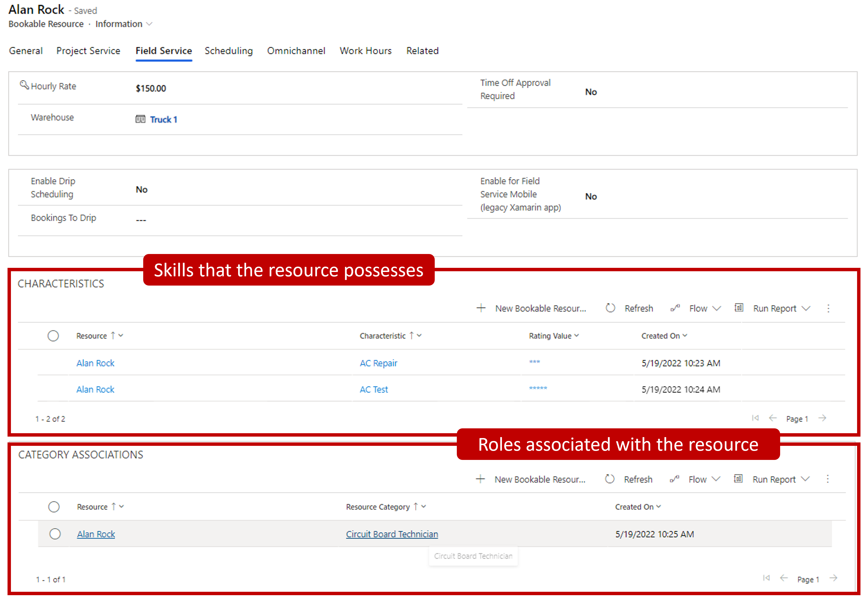Image resolution: width=868 pixels, height=601 pixels.
Task: Open more commands menu in Category Associations
Action: pos(827,479)
